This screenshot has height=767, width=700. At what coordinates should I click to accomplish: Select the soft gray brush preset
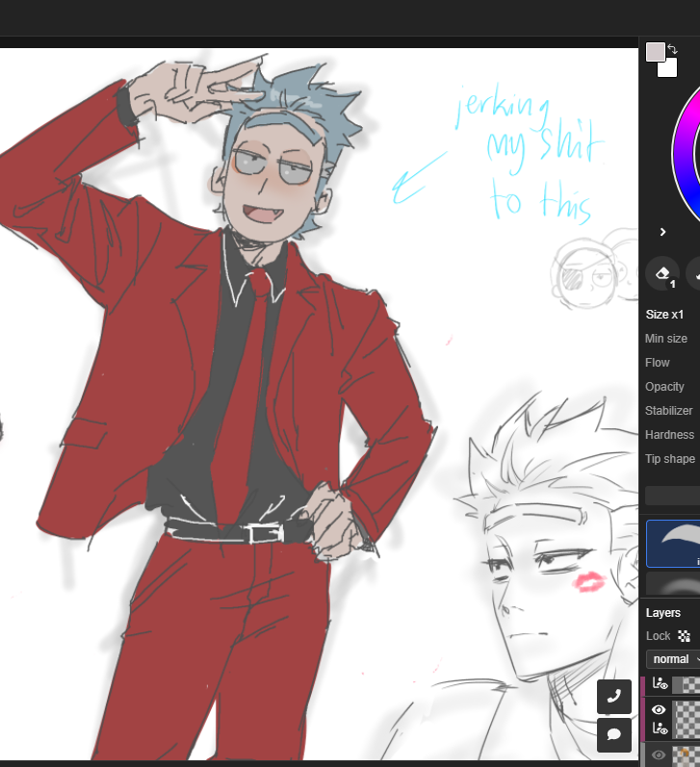coord(674,584)
